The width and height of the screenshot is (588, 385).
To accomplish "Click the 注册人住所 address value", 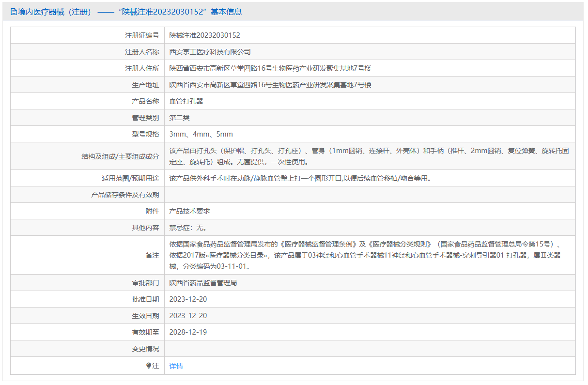I will (270, 68).
